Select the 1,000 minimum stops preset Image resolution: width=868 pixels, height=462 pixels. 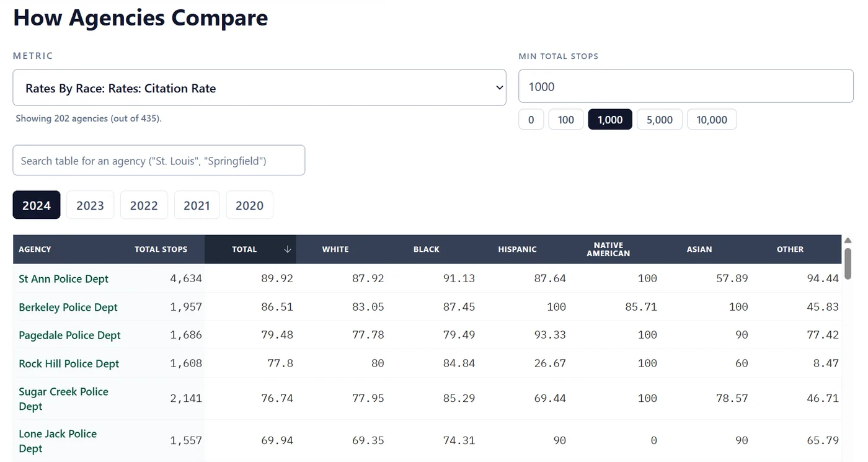pos(609,120)
